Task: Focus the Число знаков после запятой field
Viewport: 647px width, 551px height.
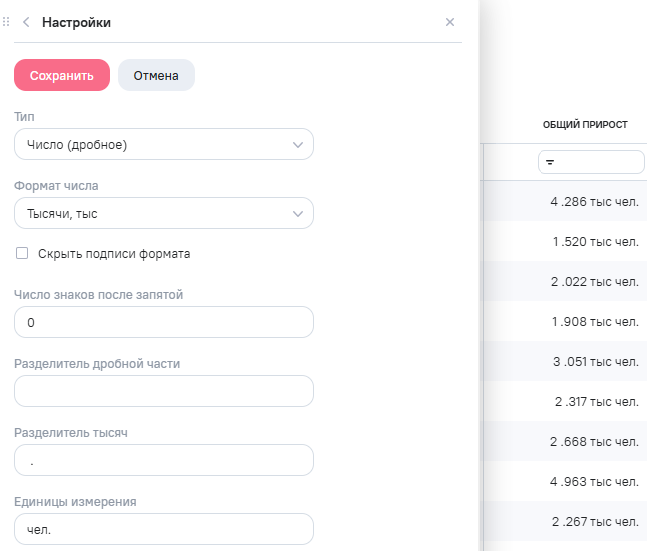Action: point(164,322)
